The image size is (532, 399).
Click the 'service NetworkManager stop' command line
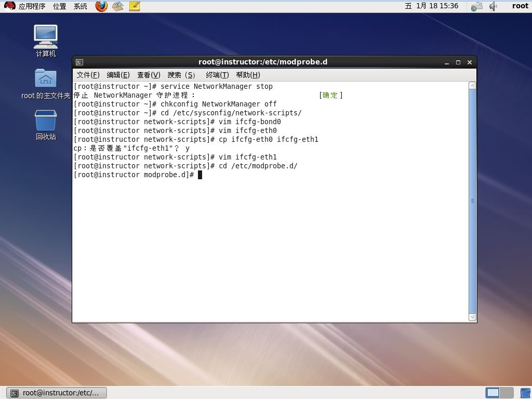click(173, 87)
